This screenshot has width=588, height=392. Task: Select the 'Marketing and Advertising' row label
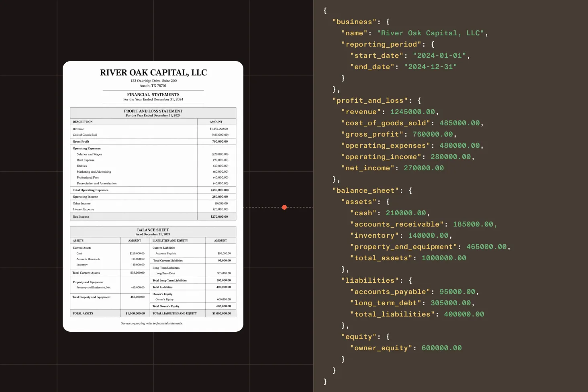[94, 172]
